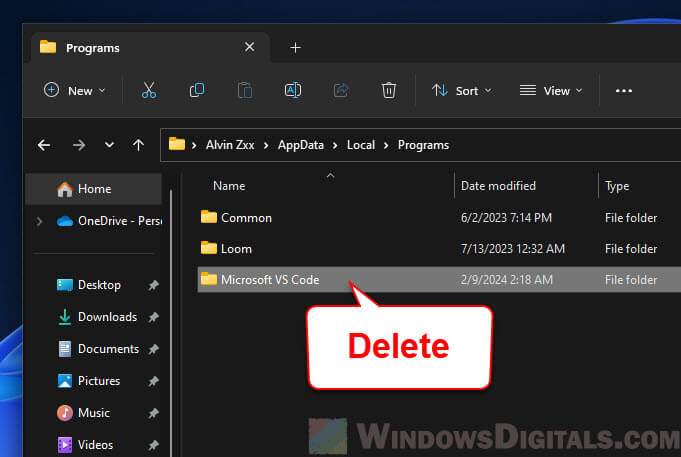Open recent locations chevron dropdown
681x457 pixels.
(109, 145)
